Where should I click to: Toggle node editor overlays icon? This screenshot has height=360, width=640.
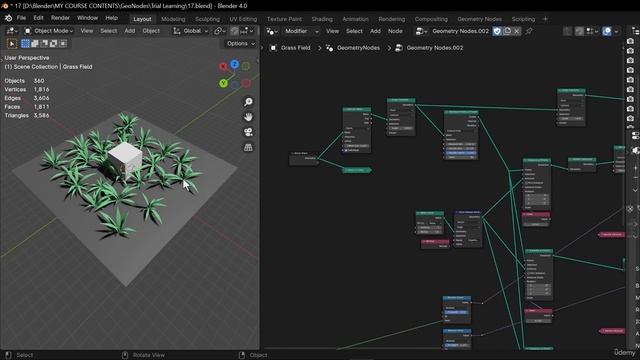tap(607, 31)
